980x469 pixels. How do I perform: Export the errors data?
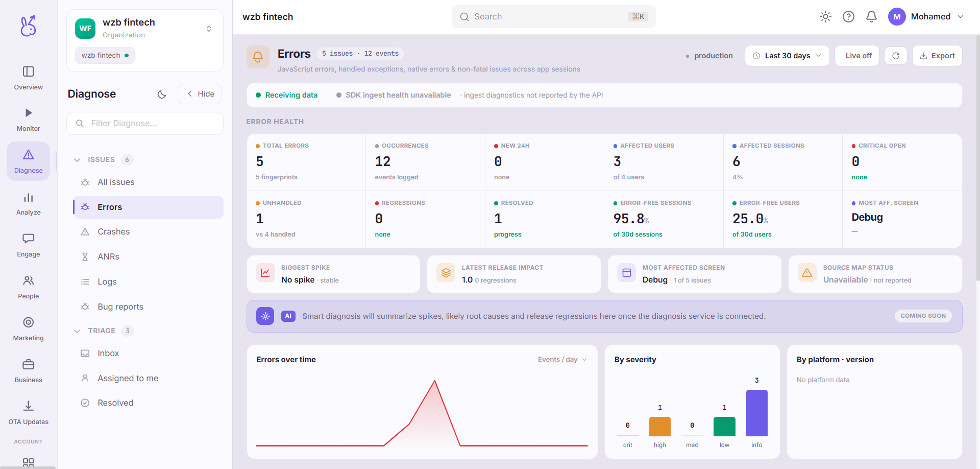pyautogui.click(x=937, y=56)
